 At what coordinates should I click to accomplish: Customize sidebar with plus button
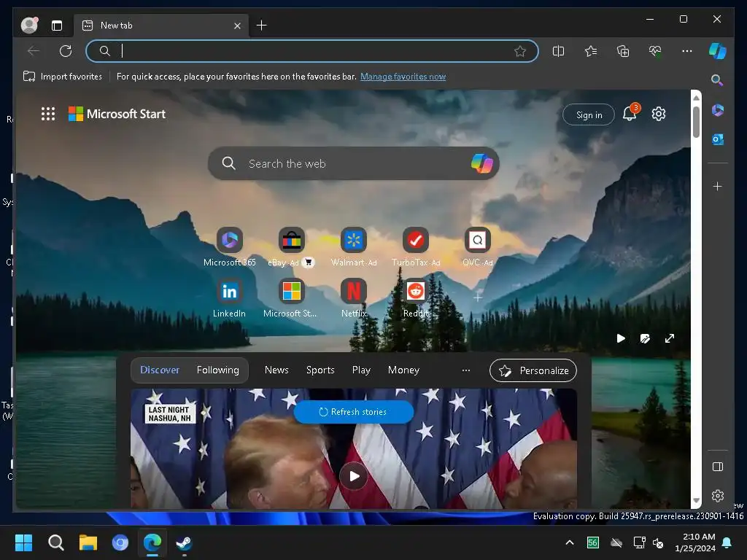(718, 186)
